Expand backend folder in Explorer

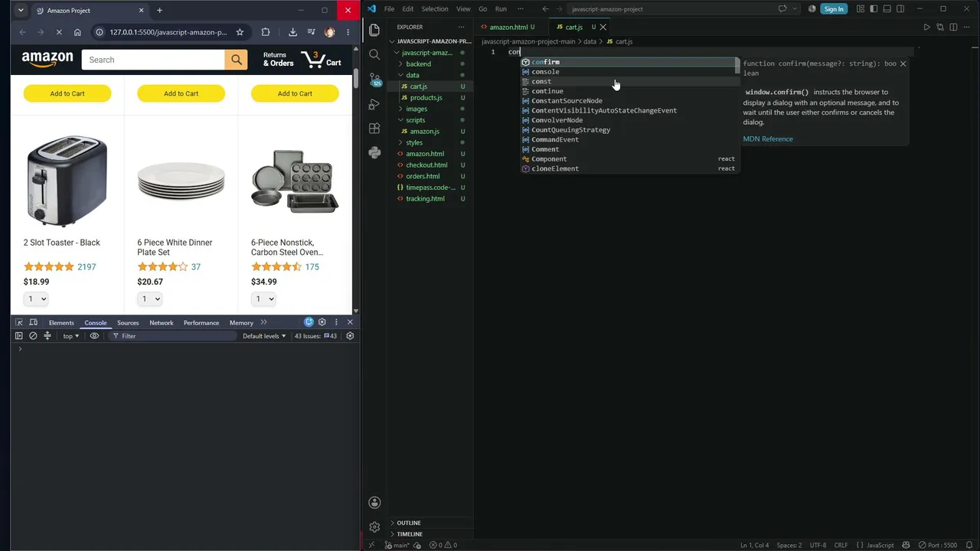tap(418, 64)
